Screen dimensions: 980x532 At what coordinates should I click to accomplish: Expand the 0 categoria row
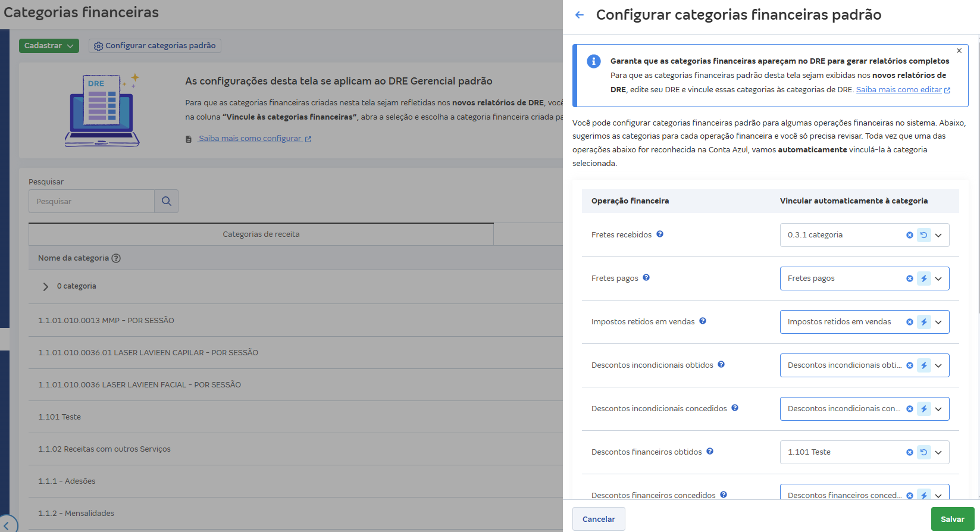pos(46,287)
